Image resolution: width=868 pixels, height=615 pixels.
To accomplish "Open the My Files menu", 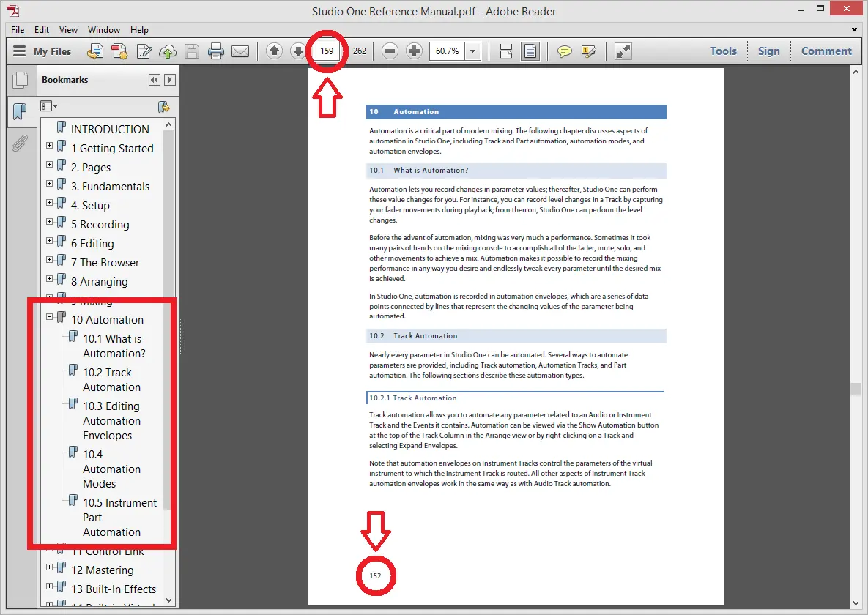I will (x=42, y=51).
